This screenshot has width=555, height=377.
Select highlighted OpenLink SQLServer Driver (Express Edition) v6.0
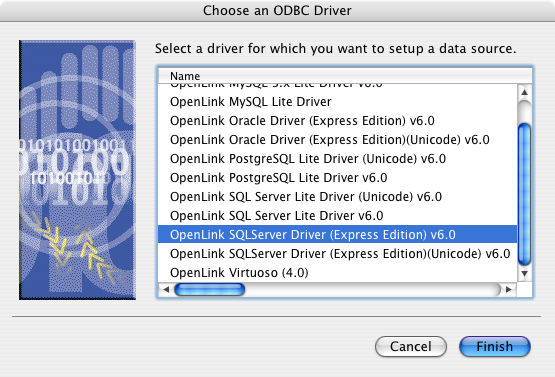(337, 235)
